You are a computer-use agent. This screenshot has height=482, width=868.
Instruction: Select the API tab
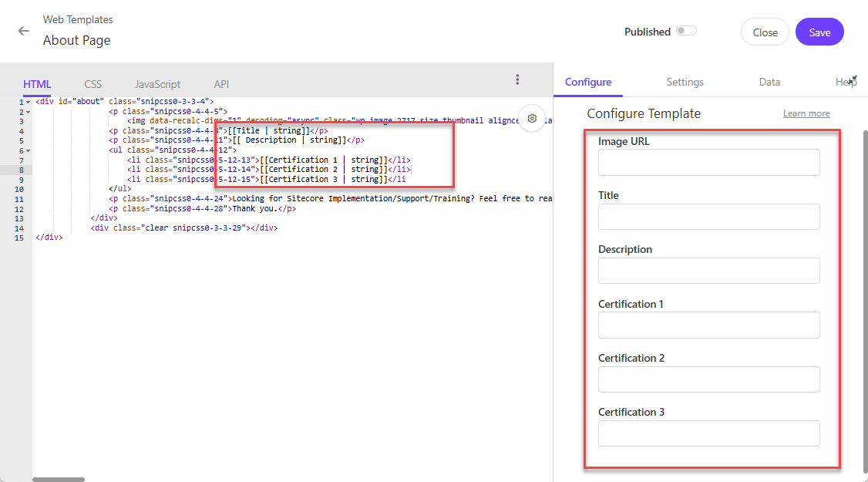coord(221,84)
